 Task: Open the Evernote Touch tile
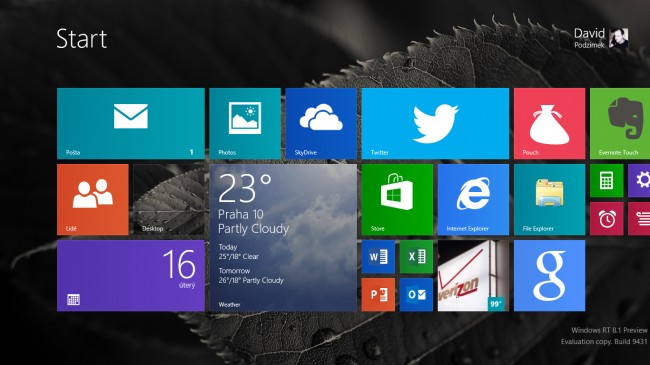[x=620, y=123]
